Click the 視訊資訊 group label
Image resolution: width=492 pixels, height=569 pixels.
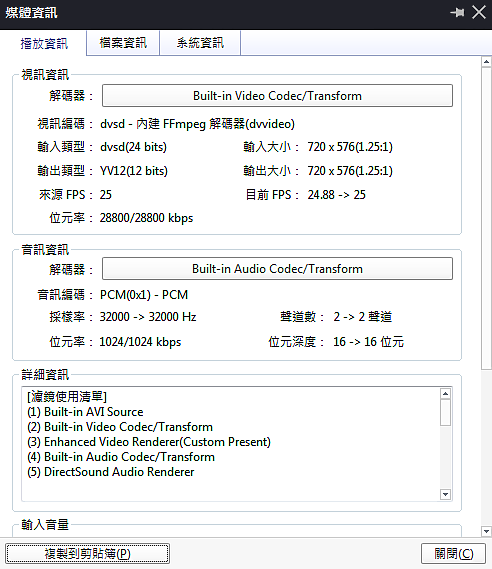click(45, 75)
